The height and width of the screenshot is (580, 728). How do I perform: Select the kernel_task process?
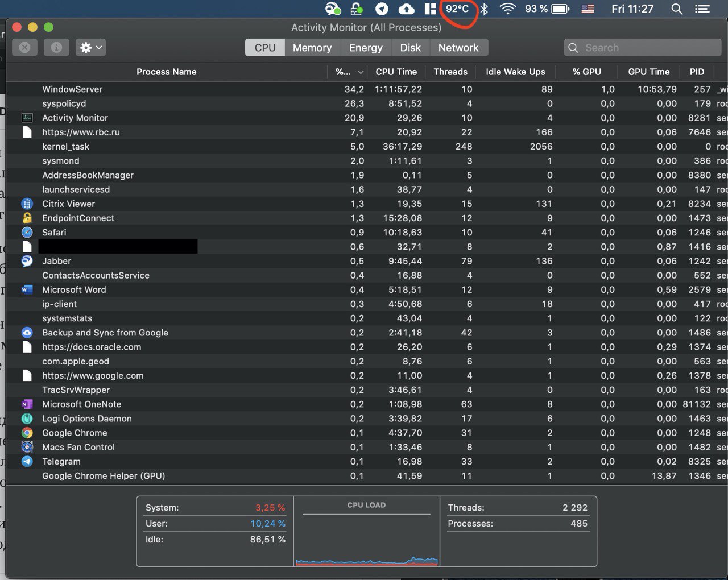(367, 146)
